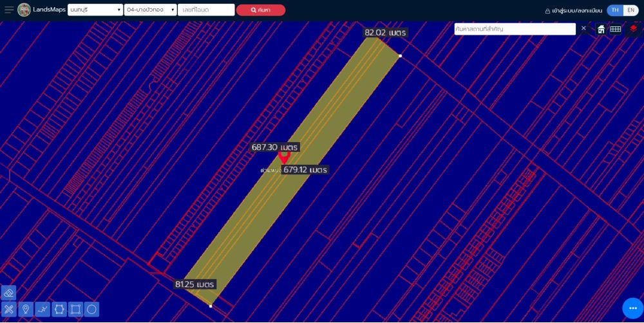The image size is (644, 323).
Task: Choose the polygon drawing tool
Action: pos(59,309)
